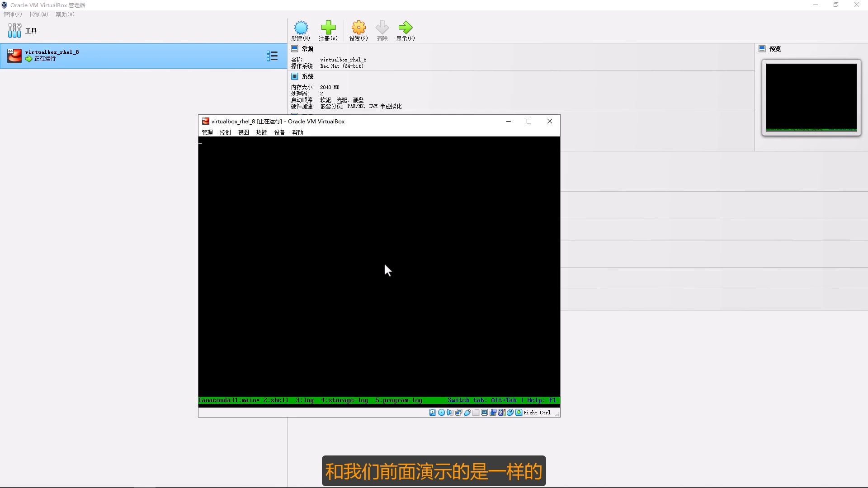Viewport: 868px width, 488px height.
Task: Click the optical drive status icon
Action: tap(441, 412)
